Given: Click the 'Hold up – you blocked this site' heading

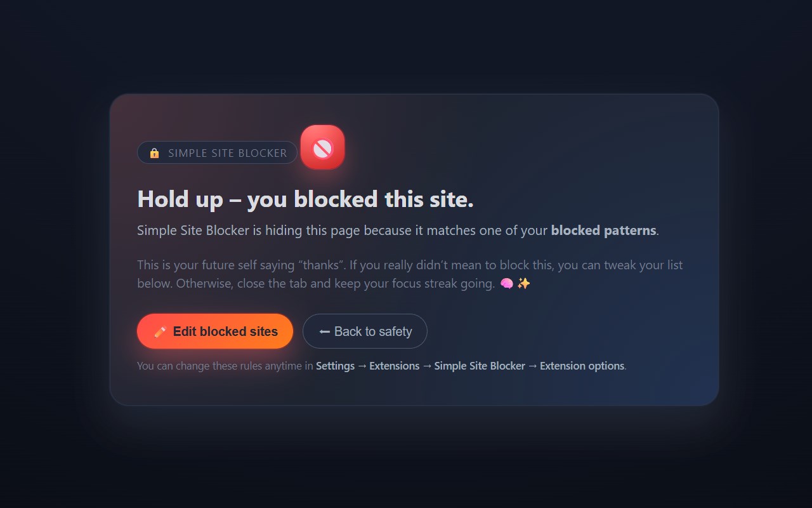Looking at the screenshot, I should click(305, 199).
